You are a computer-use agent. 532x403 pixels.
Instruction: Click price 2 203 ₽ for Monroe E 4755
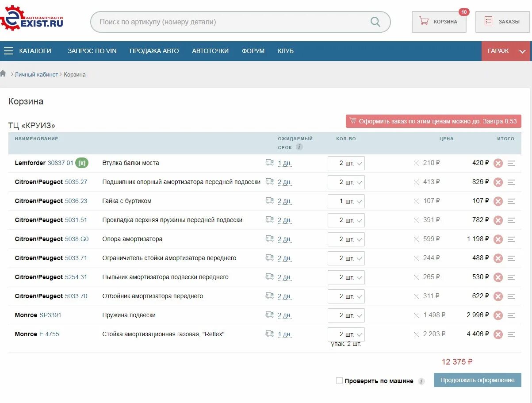click(x=434, y=334)
